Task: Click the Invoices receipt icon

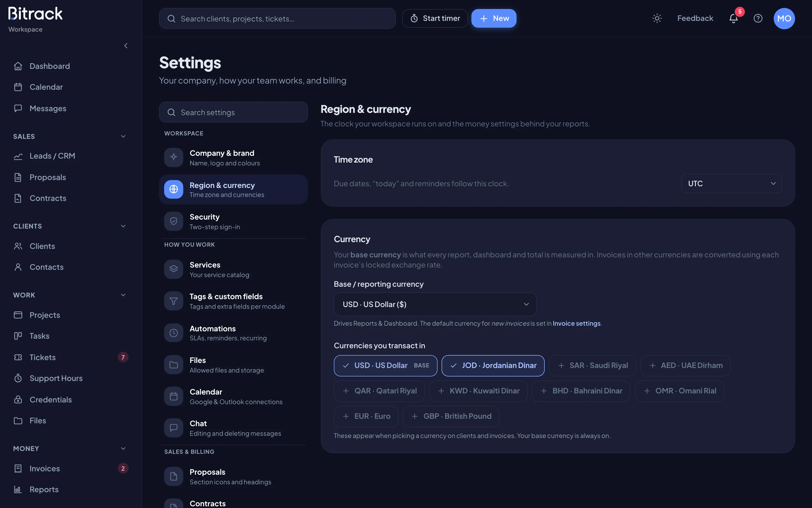Action: pyautogui.click(x=18, y=468)
